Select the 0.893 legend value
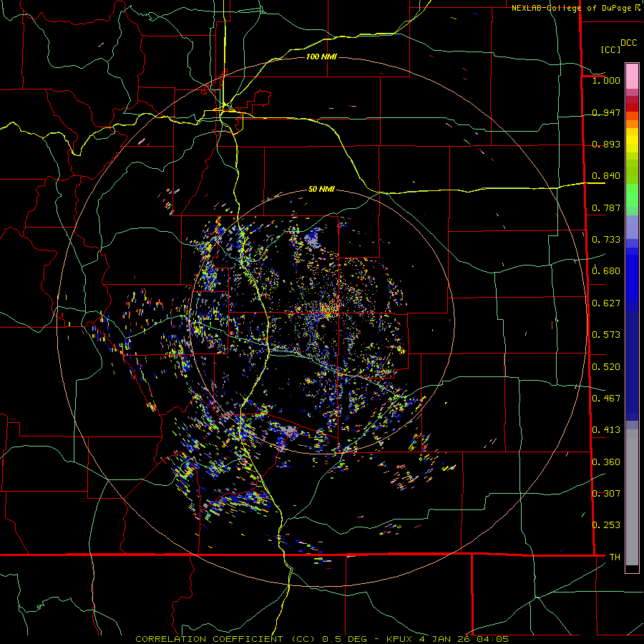644x644 pixels. click(x=606, y=144)
